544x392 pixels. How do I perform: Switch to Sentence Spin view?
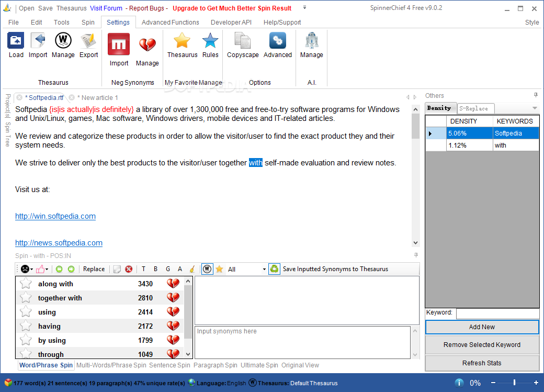pyautogui.click(x=169, y=365)
